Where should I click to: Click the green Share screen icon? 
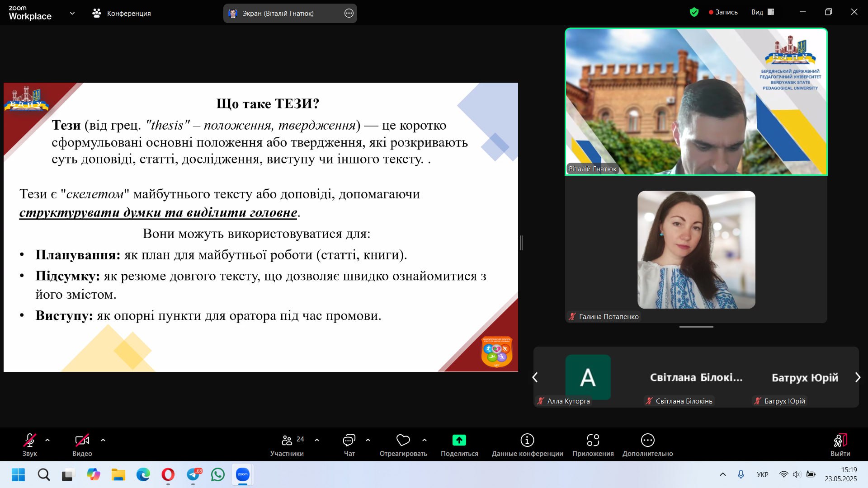click(459, 440)
